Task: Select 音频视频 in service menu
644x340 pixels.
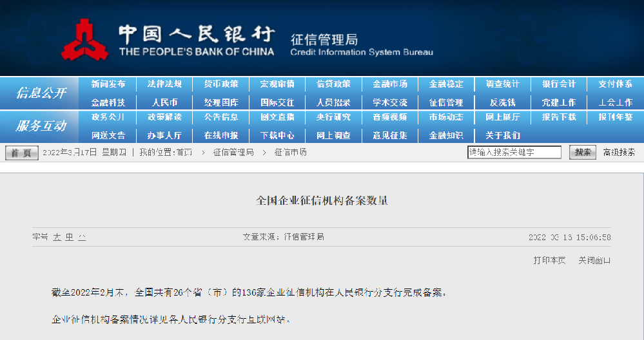Action: pyautogui.click(x=390, y=117)
